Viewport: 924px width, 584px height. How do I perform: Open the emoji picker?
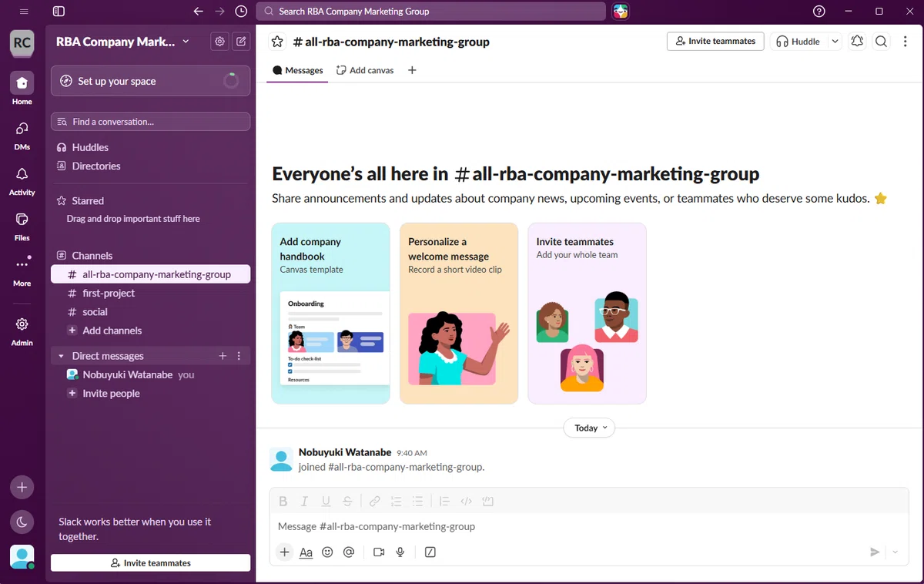point(327,552)
